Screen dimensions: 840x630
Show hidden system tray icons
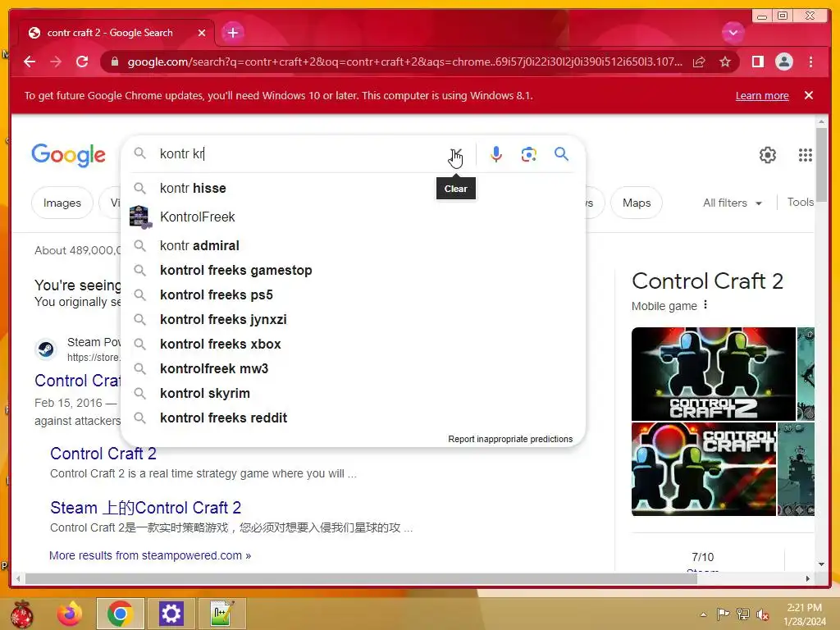coord(703,614)
